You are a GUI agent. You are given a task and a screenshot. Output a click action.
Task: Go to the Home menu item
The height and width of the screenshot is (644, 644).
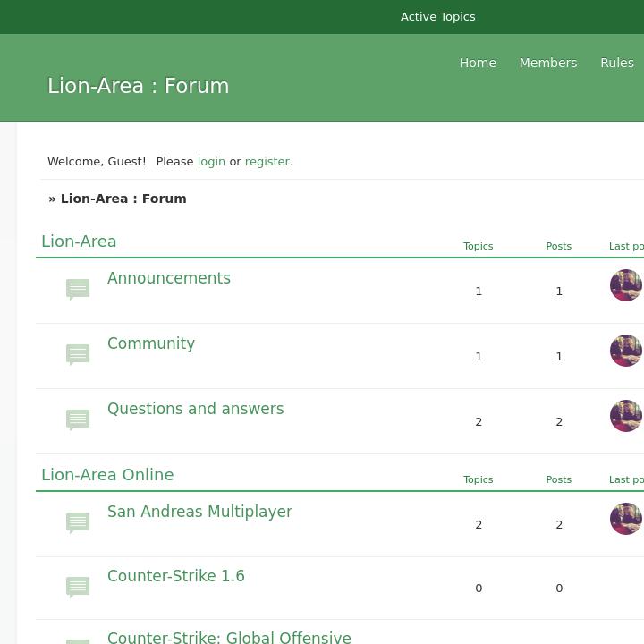click(478, 63)
